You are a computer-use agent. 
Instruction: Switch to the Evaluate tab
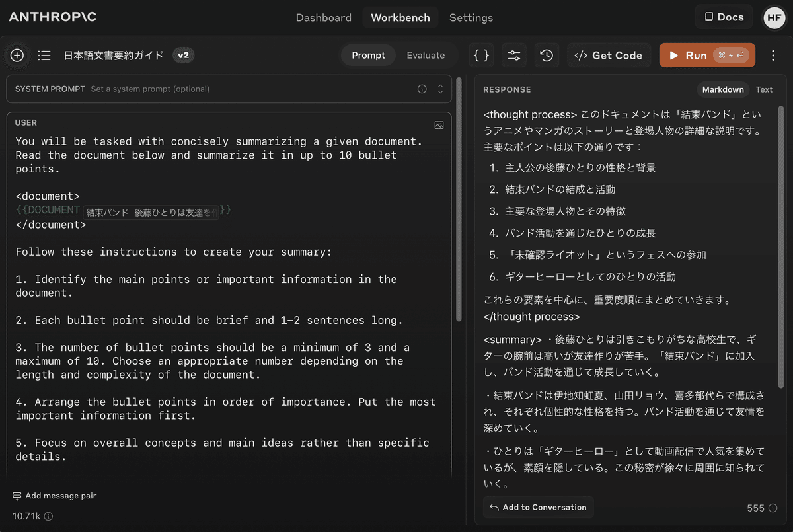(x=426, y=56)
